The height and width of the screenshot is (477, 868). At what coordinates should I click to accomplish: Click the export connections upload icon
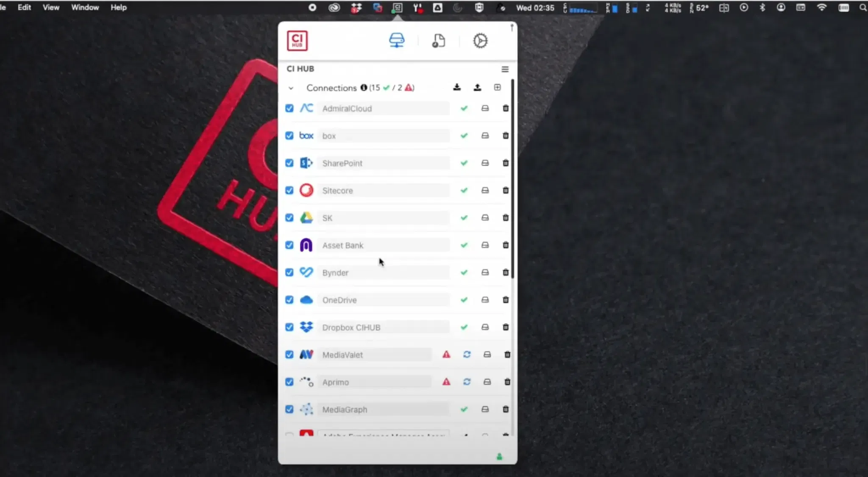477,87
